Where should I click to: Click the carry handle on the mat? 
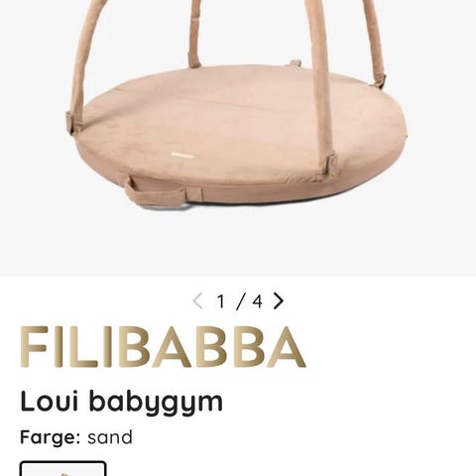click(x=155, y=194)
